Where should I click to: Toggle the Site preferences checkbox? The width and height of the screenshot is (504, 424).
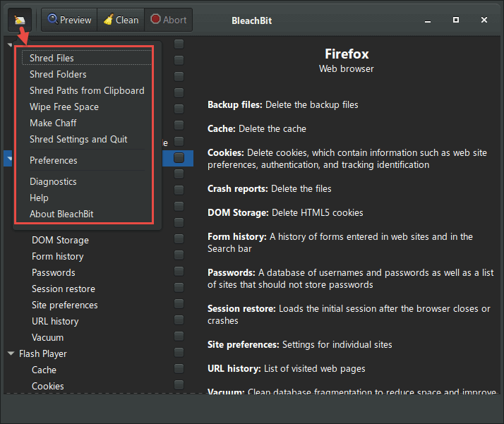coord(179,303)
